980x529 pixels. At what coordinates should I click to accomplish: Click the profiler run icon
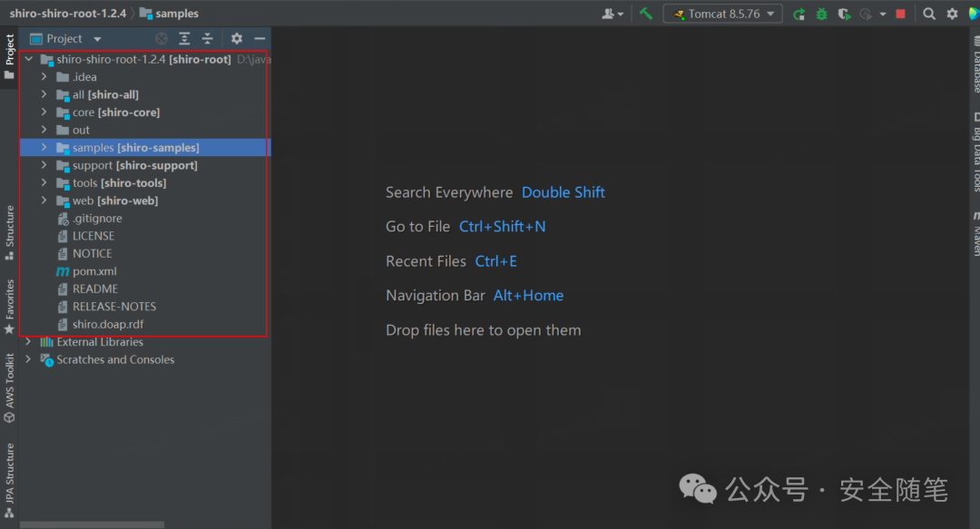[x=866, y=14]
